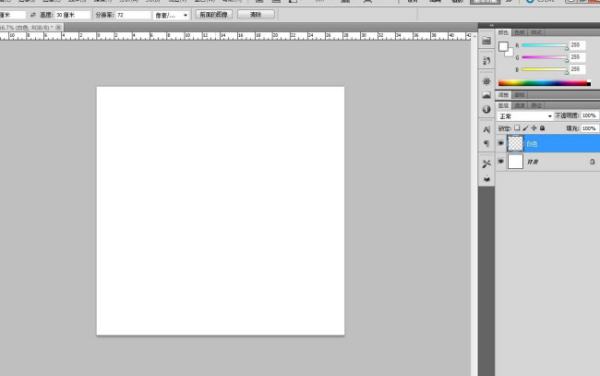Screen dimensions: 600x376
Task: Open the resolution units dropdown
Action: (x=171, y=15)
